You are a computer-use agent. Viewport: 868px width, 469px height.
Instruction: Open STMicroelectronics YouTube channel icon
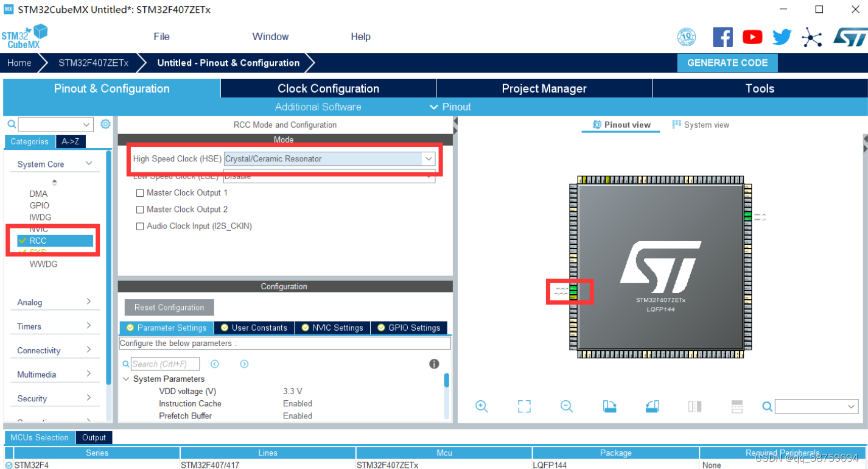point(752,37)
